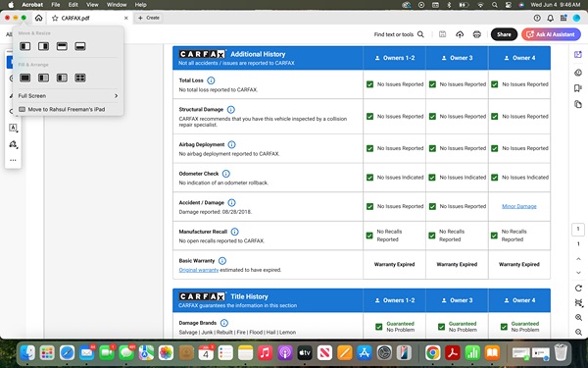Tile window to right half of screen
The image size is (588, 368).
click(x=43, y=46)
